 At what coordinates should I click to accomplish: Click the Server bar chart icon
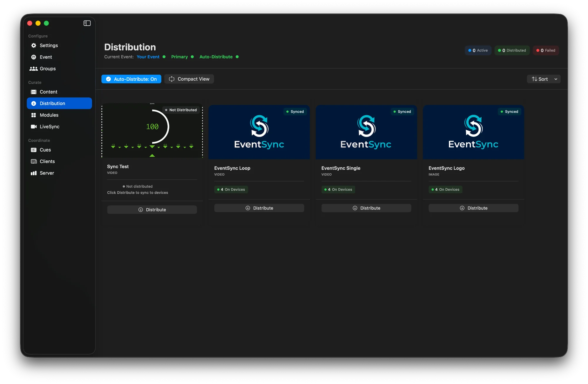tap(34, 173)
